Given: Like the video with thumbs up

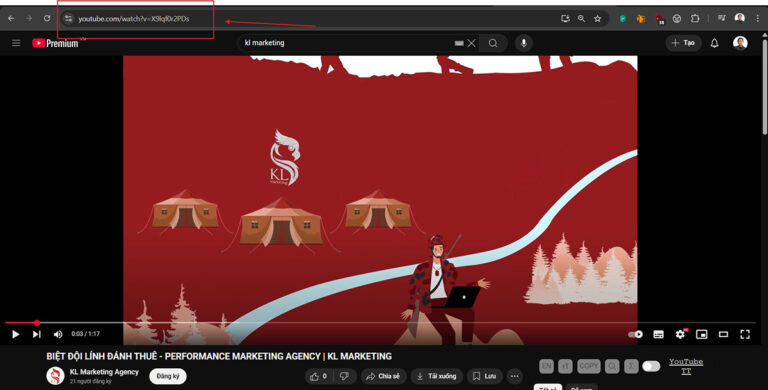Looking at the screenshot, I should [x=318, y=376].
